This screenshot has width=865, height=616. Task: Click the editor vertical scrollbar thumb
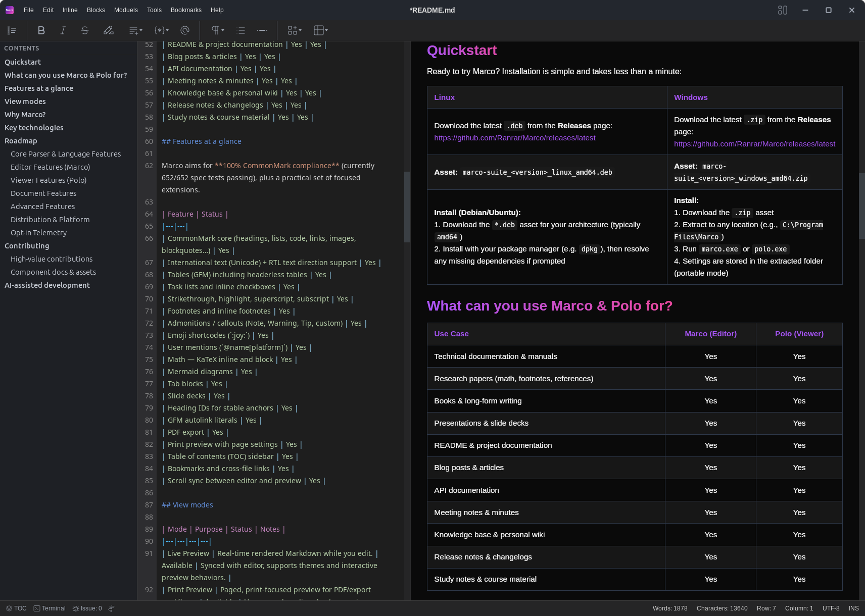click(407, 207)
